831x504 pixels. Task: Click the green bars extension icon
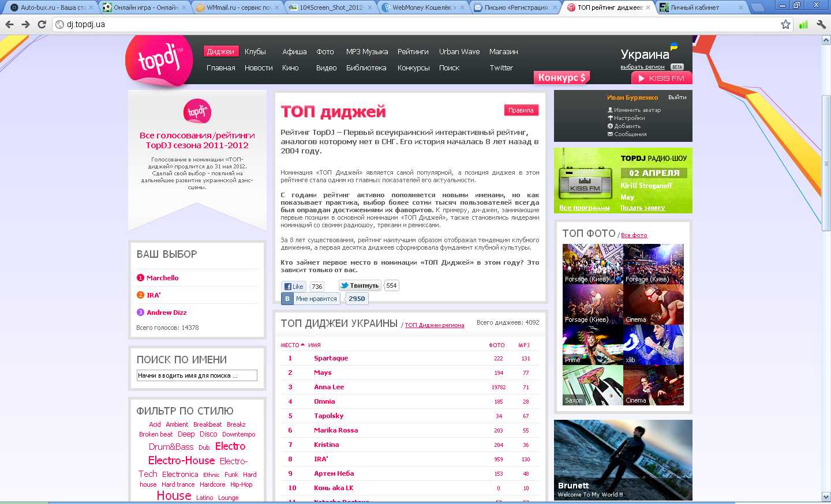[803, 24]
